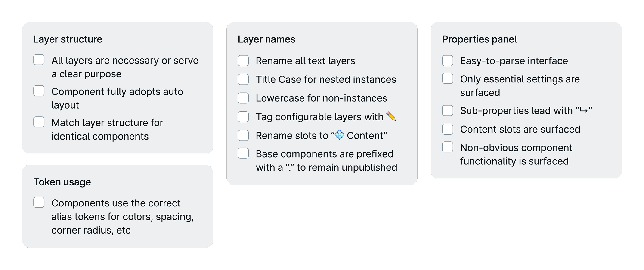
Task: Check 'All layers are necessary' checkbox
Action: [39, 60]
